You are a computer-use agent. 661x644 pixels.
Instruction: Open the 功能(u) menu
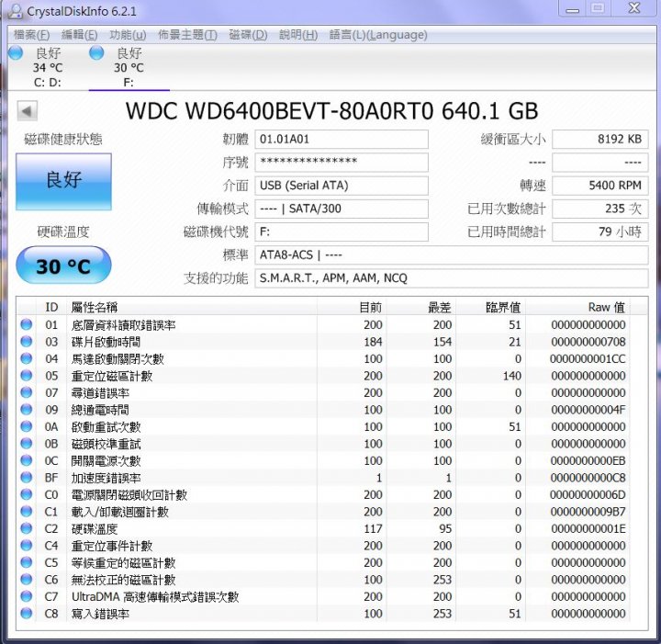pyautogui.click(x=128, y=35)
